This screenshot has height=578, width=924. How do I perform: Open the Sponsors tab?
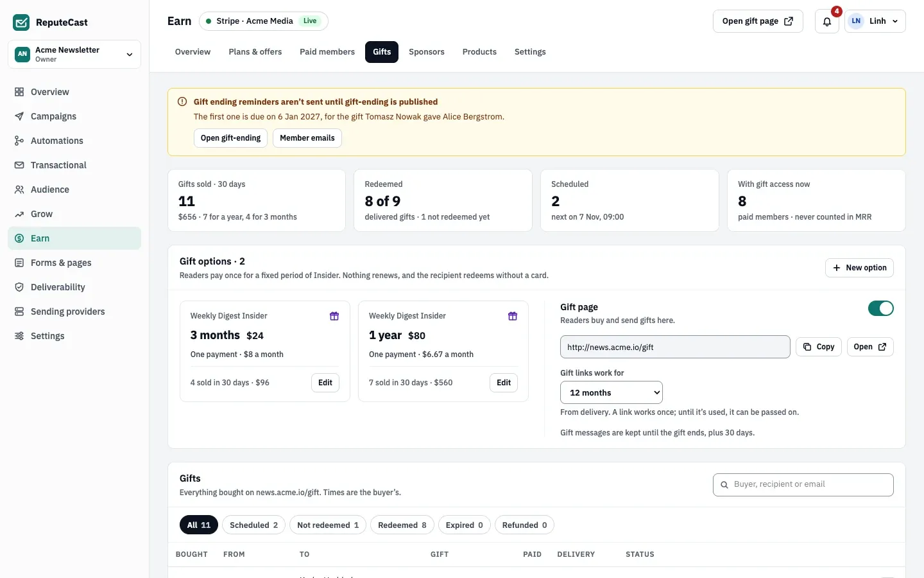(x=427, y=52)
